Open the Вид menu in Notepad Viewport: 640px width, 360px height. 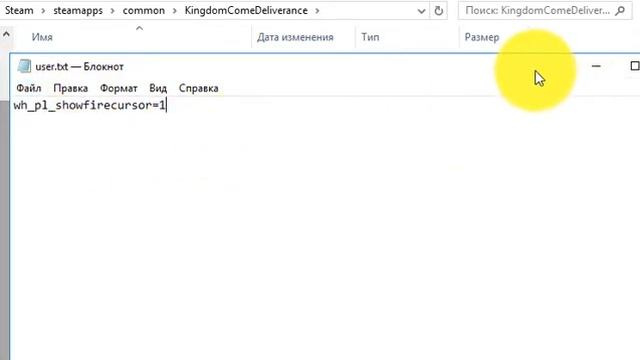pos(158,88)
